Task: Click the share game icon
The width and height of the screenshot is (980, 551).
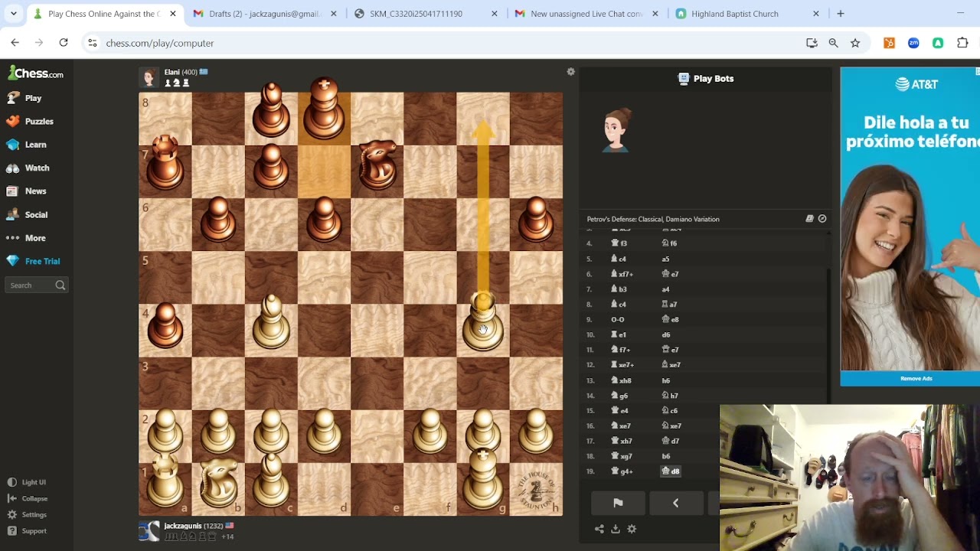Action: pos(599,529)
